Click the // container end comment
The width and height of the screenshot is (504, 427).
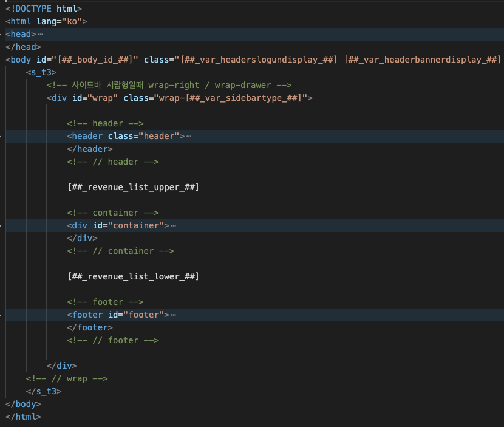click(x=121, y=251)
